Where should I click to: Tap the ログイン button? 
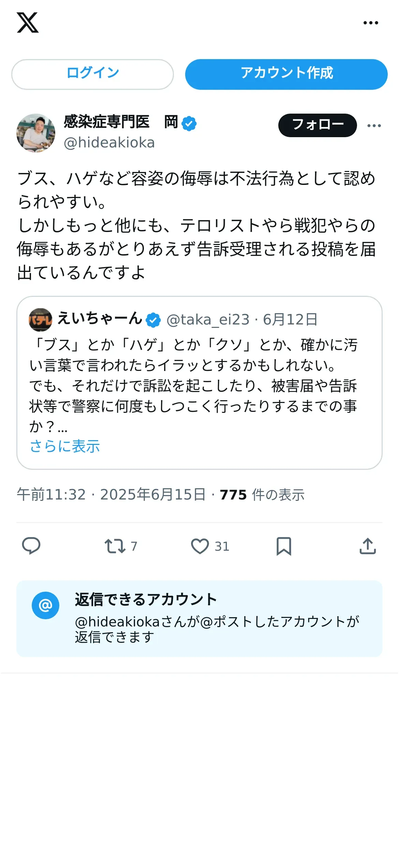click(92, 74)
